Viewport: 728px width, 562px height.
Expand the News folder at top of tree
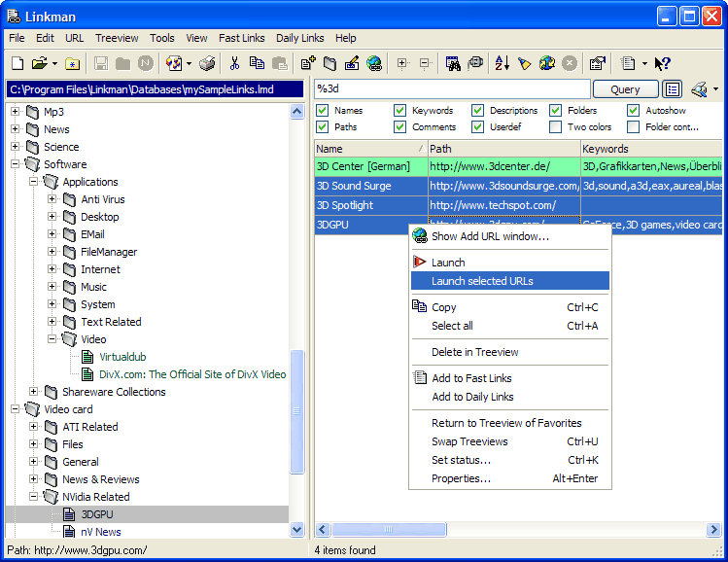click(x=15, y=128)
